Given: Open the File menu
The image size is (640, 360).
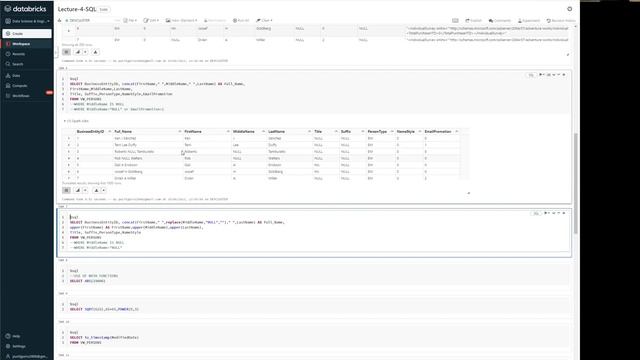Looking at the screenshot, I should click(x=130, y=20).
